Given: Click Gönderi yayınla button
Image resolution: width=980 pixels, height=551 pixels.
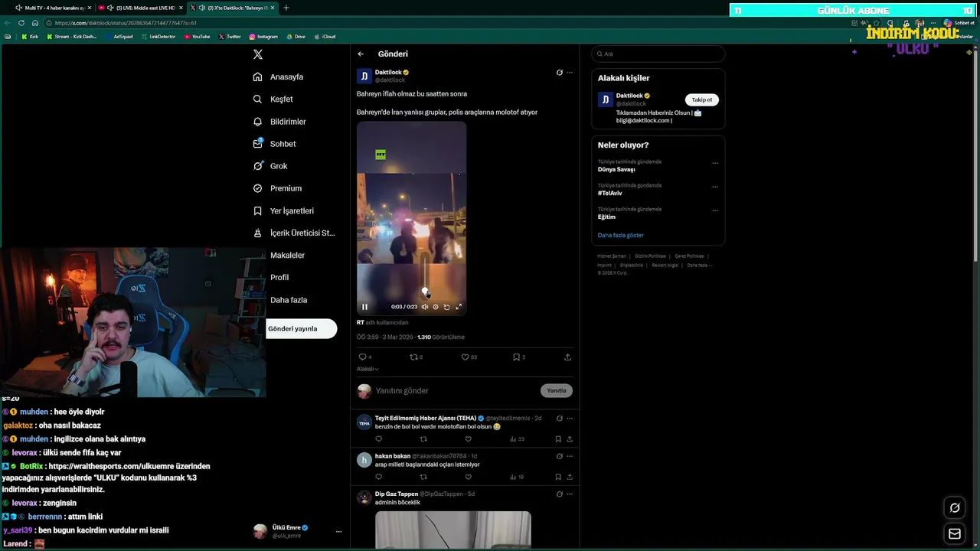Looking at the screenshot, I should (302, 328).
